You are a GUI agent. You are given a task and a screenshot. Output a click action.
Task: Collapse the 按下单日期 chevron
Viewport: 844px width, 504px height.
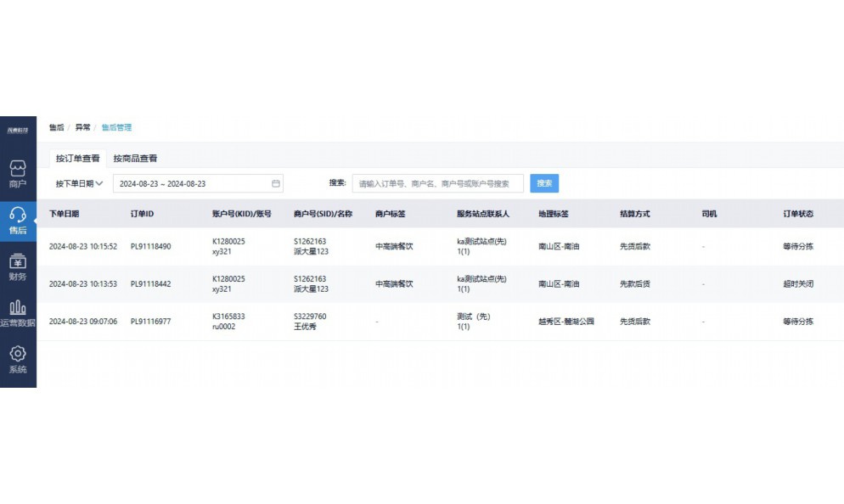[x=102, y=183]
